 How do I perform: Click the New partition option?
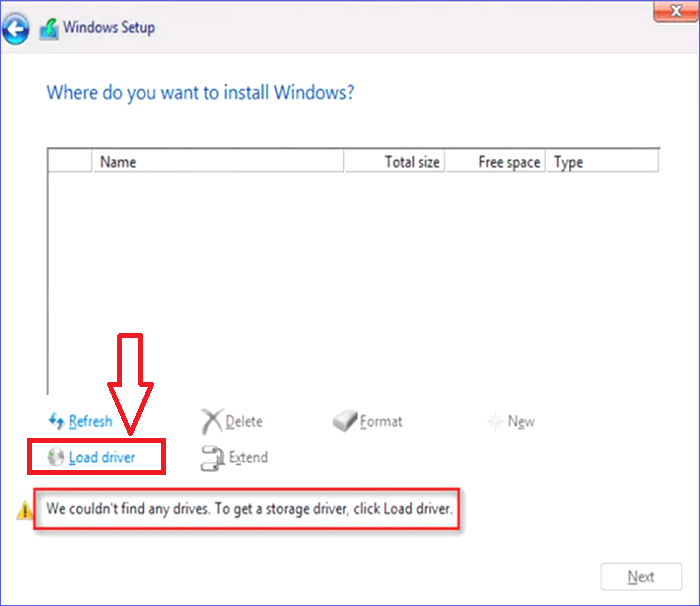point(521,421)
